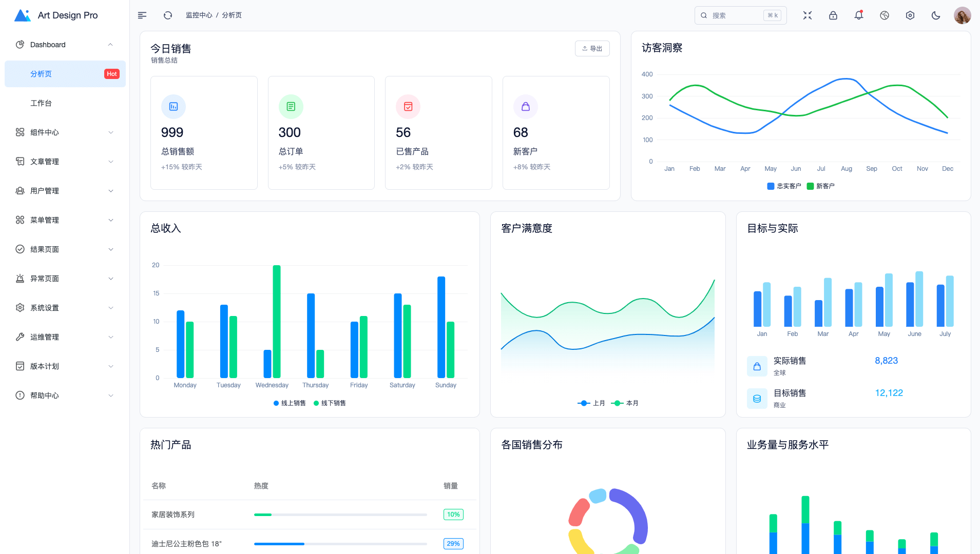Click the Dashboard pie chart icon
The image size is (980, 554).
20,45
